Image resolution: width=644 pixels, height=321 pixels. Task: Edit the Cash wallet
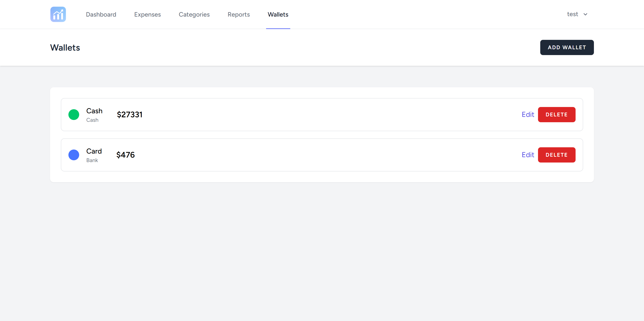527,115
